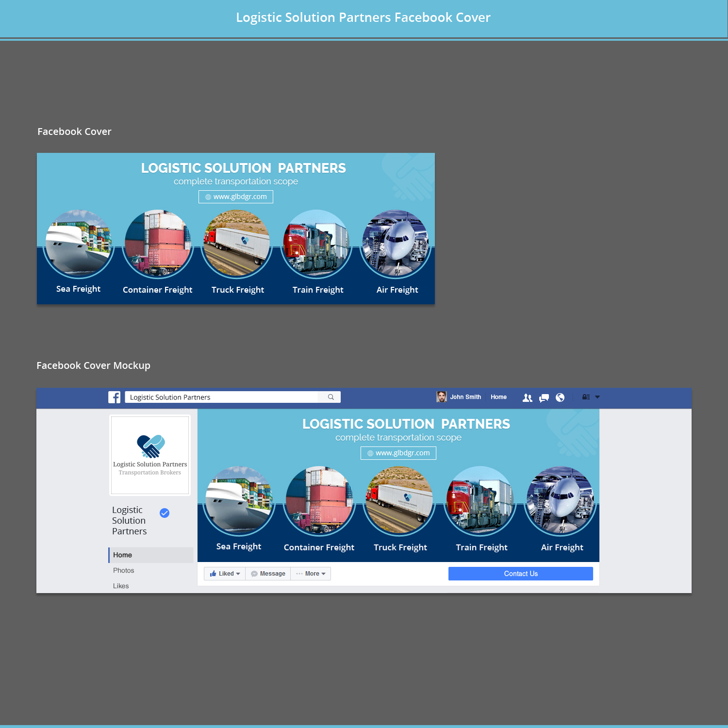
Task: Click the Message button
Action: click(268, 574)
